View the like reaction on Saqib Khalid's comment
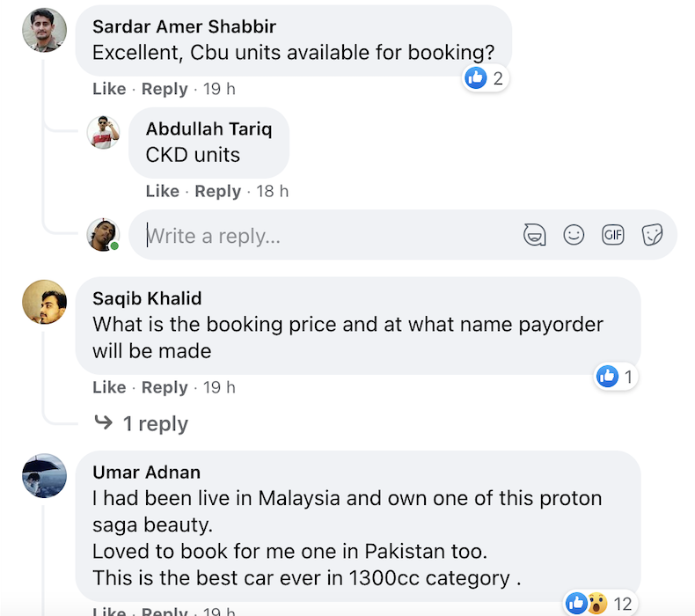This screenshot has height=616, width=695. coord(616,378)
